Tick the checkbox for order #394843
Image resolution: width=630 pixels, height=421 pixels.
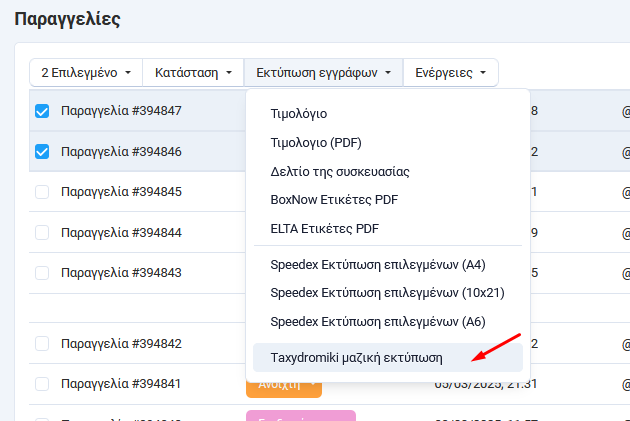(x=42, y=273)
